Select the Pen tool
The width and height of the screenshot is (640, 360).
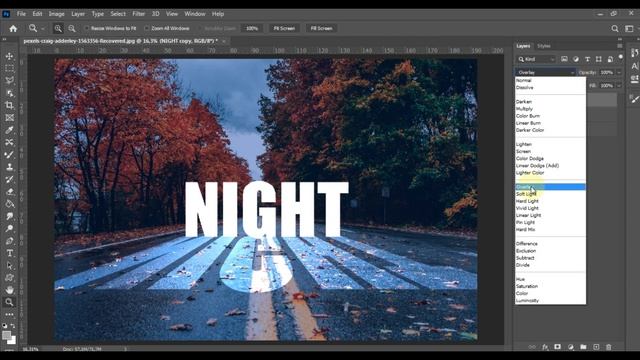(x=9, y=241)
